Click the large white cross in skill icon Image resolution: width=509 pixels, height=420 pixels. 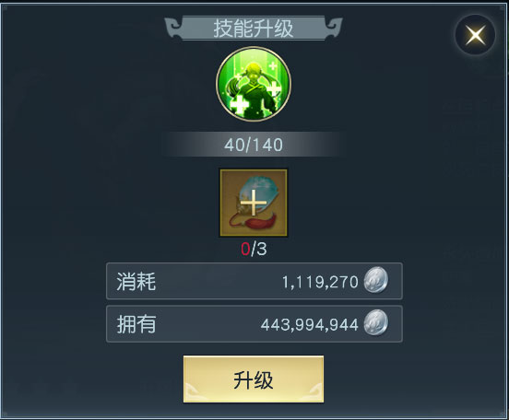coord(240,105)
